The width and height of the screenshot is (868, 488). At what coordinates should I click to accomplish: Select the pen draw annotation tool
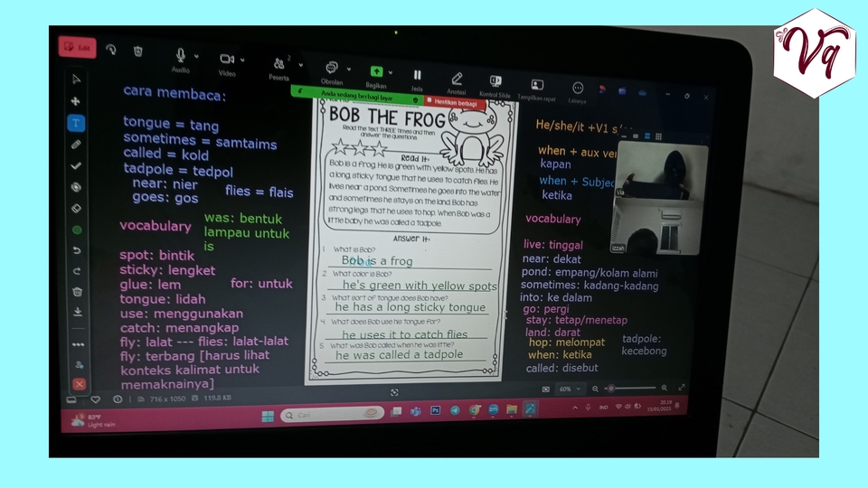point(76,145)
